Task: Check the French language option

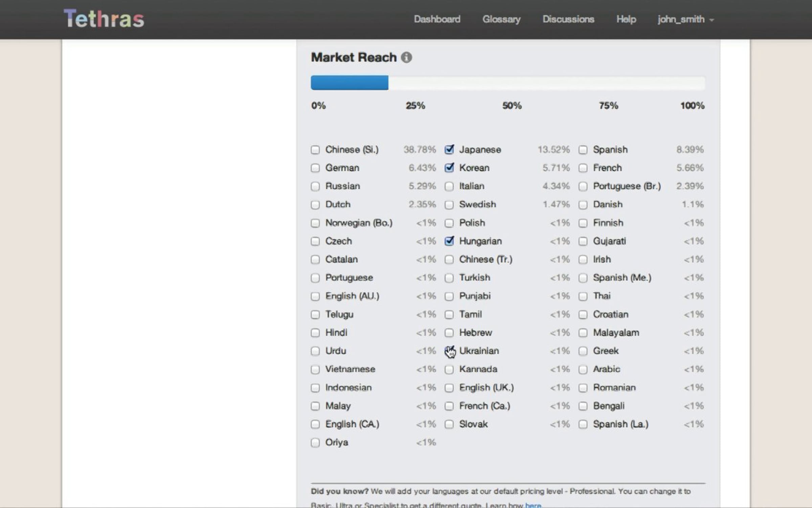Action: 583,168
